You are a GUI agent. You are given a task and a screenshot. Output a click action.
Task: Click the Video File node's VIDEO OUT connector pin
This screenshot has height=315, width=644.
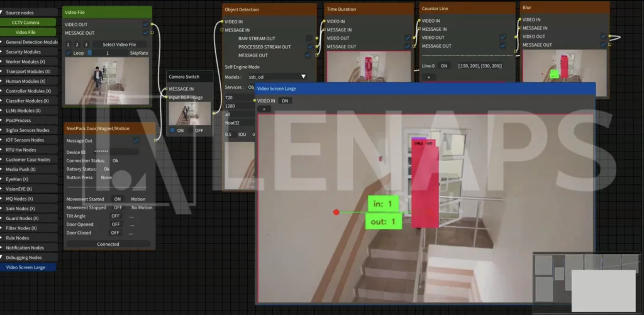point(152,25)
